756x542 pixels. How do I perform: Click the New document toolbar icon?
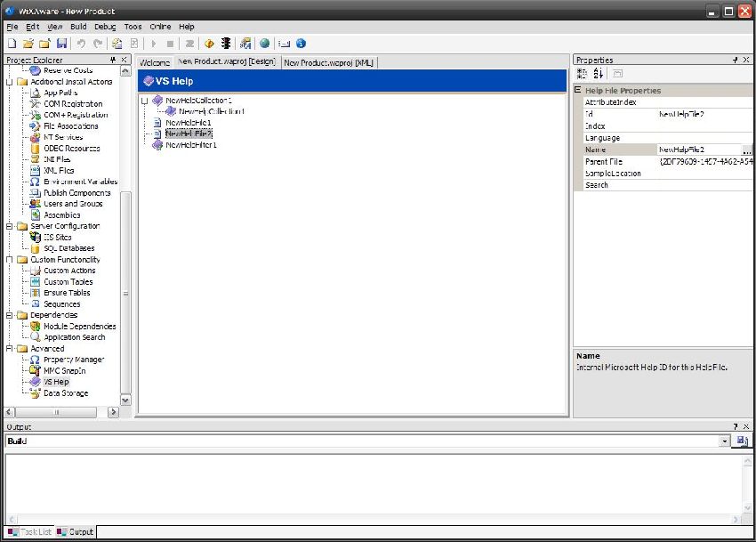[x=12, y=44]
